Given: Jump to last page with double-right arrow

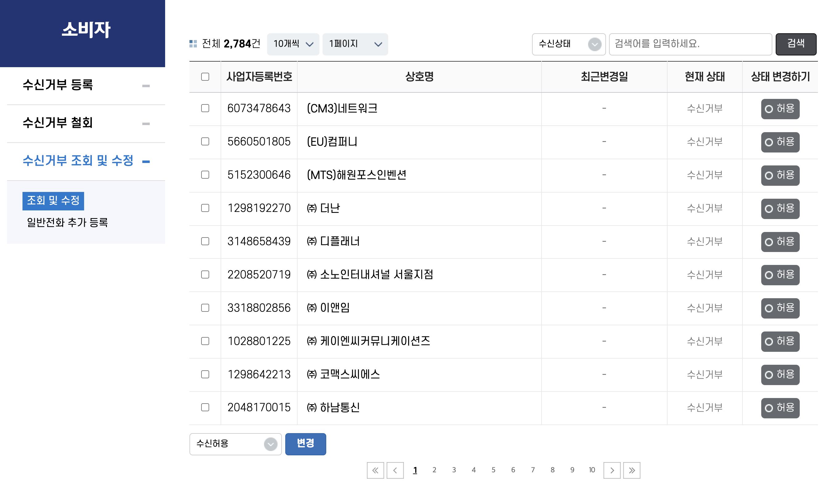Looking at the screenshot, I should [x=632, y=470].
